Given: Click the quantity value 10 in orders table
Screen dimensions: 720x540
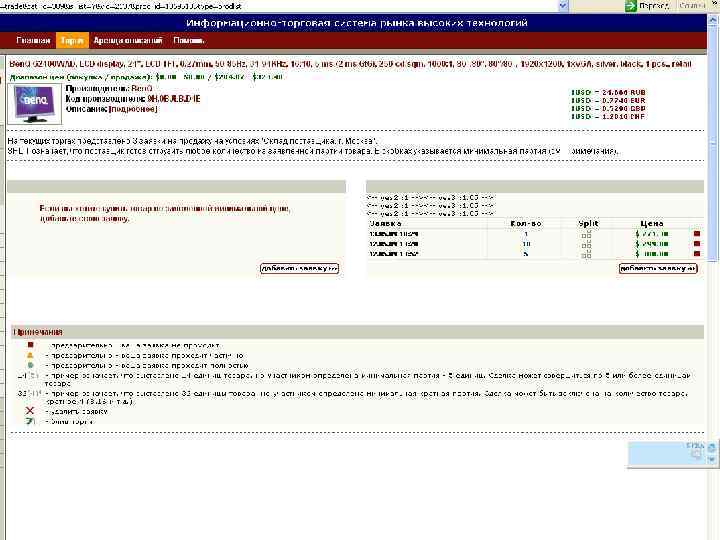Looking at the screenshot, I should click(x=526, y=244).
